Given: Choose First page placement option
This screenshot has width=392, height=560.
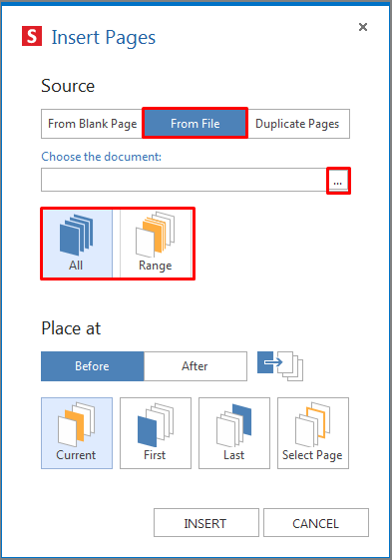Looking at the screenshot, I should (x=156, y=433).
